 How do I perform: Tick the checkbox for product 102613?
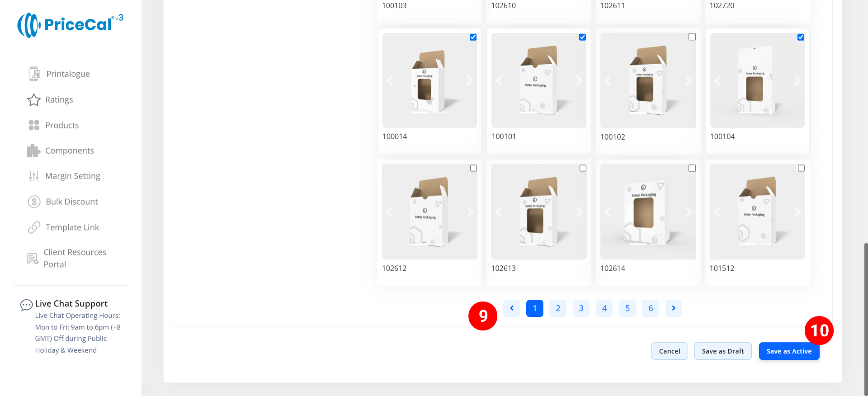[583, 168]
